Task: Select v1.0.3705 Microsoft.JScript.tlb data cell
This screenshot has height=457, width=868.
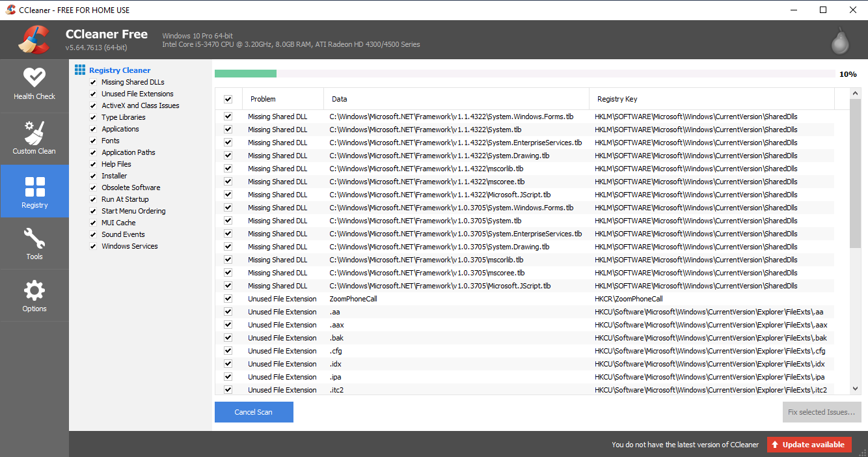Action: coord(440,286)
